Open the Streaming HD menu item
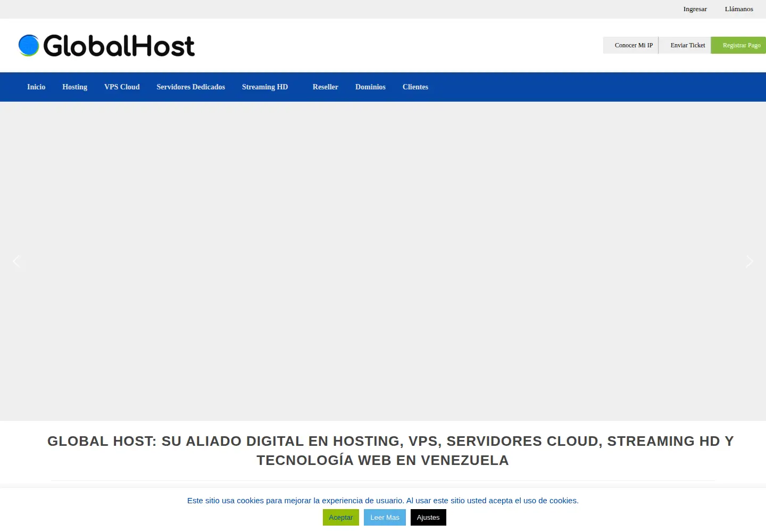The height and width of the screenshot is (532, 766). pos(265,87)
